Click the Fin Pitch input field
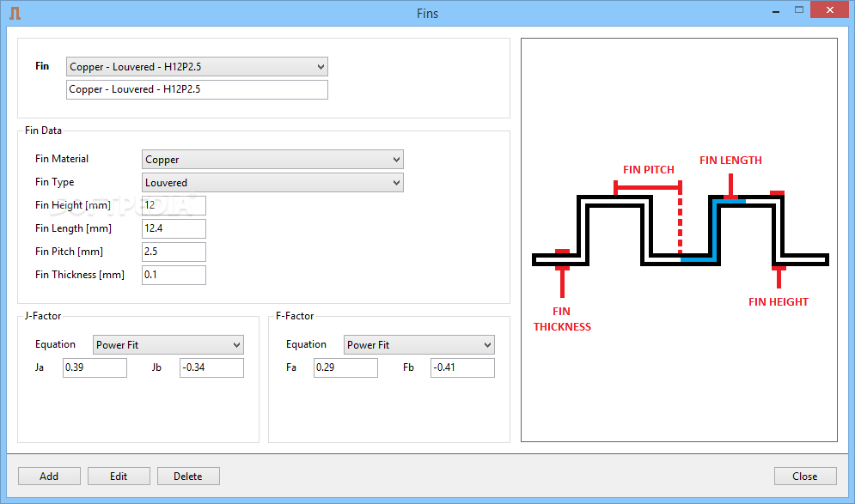Screen dimensions: 855x504 tap(174, 252)
